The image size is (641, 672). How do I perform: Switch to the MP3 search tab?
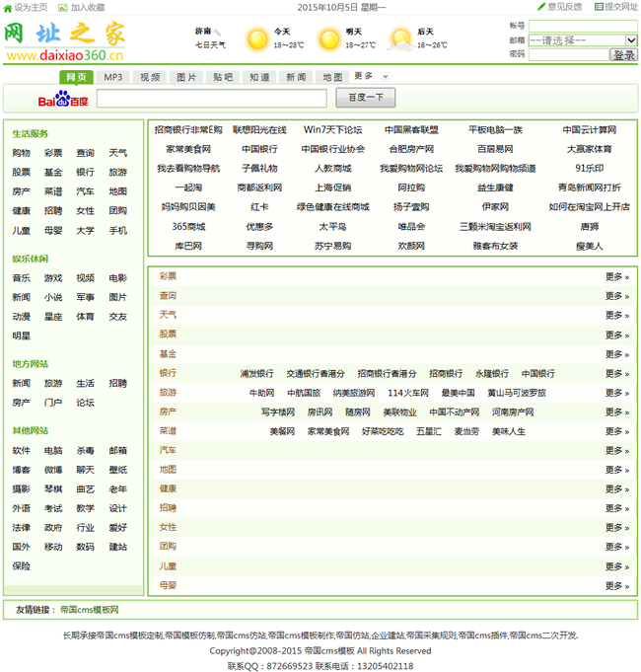click(x=113, y=77)
